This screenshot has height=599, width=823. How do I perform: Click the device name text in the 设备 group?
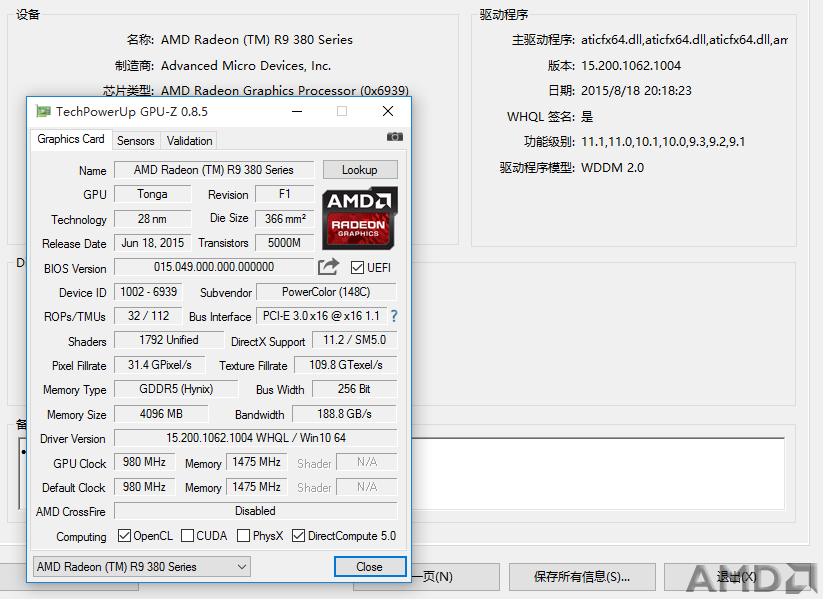[257, 40]
